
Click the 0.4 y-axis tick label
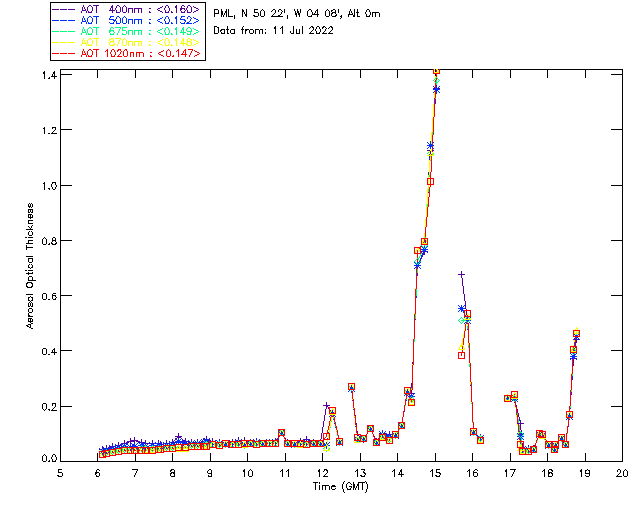pos(49,351)
